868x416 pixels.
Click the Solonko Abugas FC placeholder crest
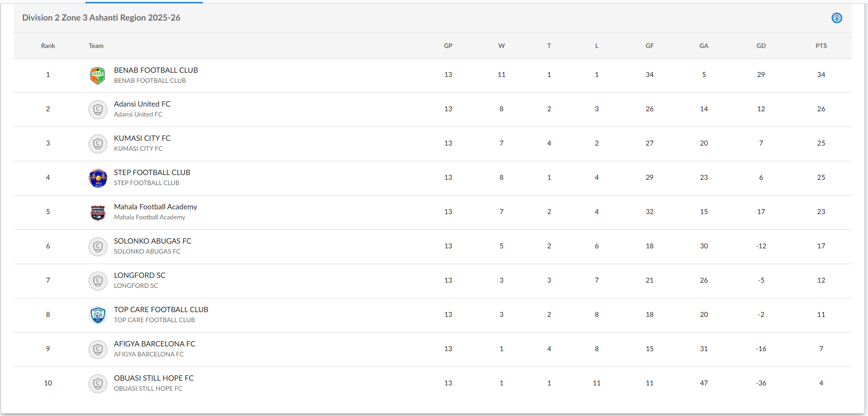click(x=98, y=247)
